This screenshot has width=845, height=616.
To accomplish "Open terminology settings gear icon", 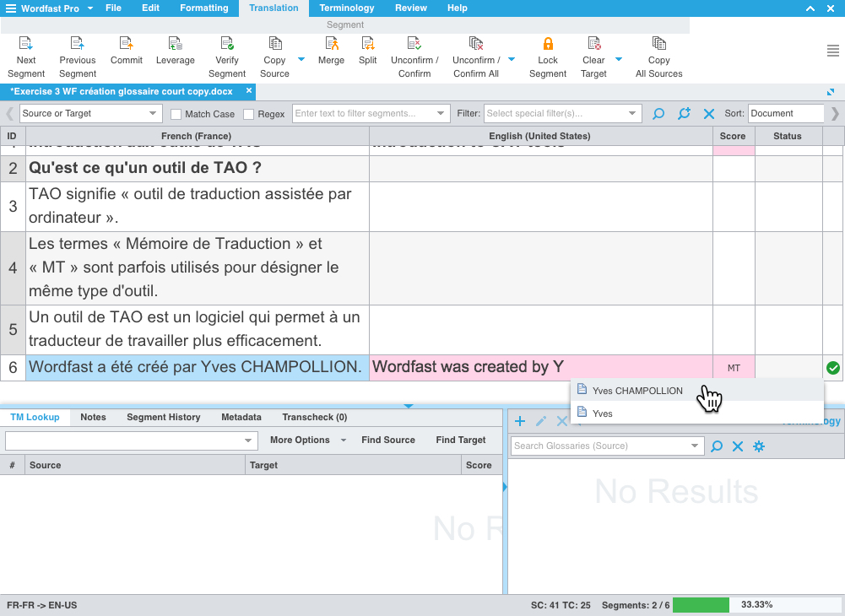I will pyautogui.click(x=759, y=446).
